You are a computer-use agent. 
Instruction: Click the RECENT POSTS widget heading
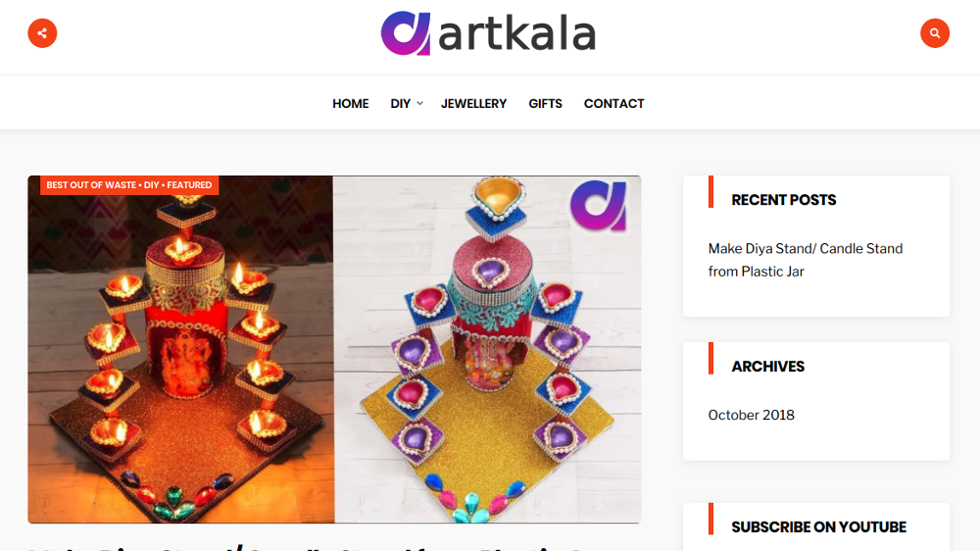784,200
